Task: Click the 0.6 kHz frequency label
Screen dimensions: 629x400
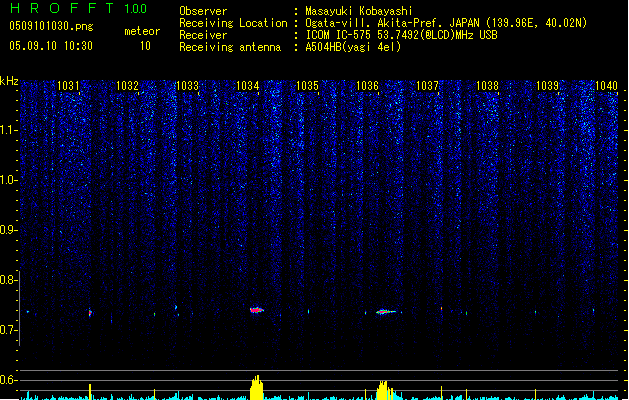Action: click(8, 380)
